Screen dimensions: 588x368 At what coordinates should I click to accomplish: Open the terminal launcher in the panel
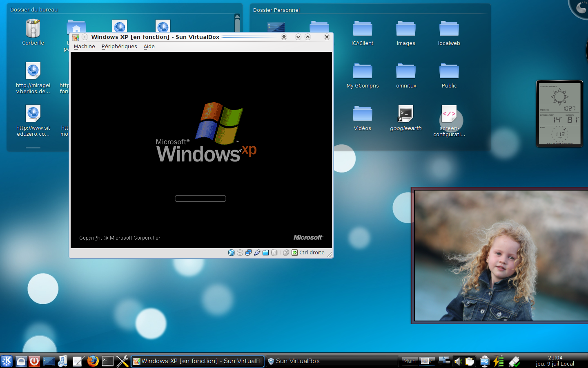tap(108, 361)
